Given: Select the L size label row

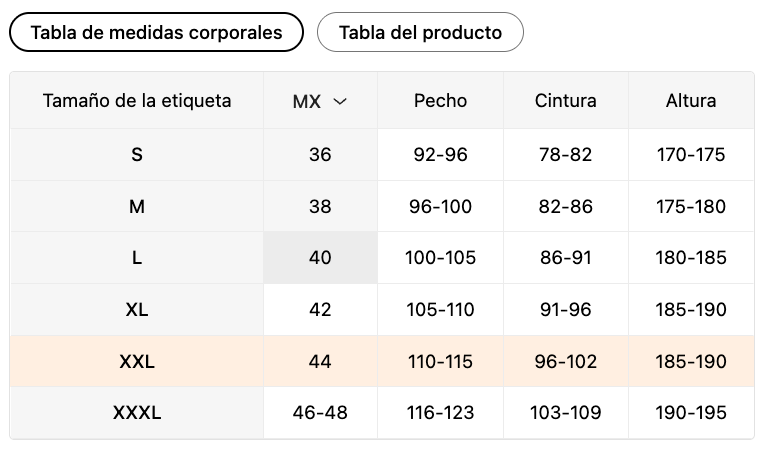Looking at the screenshot, I should point(137,258).
